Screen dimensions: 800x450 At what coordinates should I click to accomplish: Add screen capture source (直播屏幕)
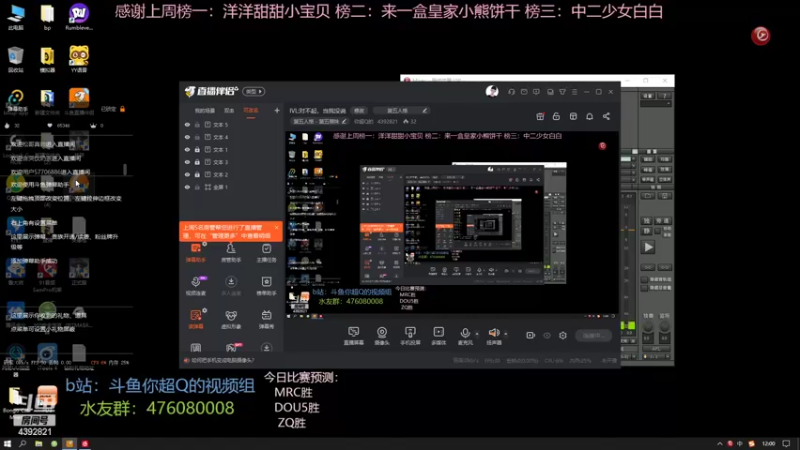pos(354,336)
